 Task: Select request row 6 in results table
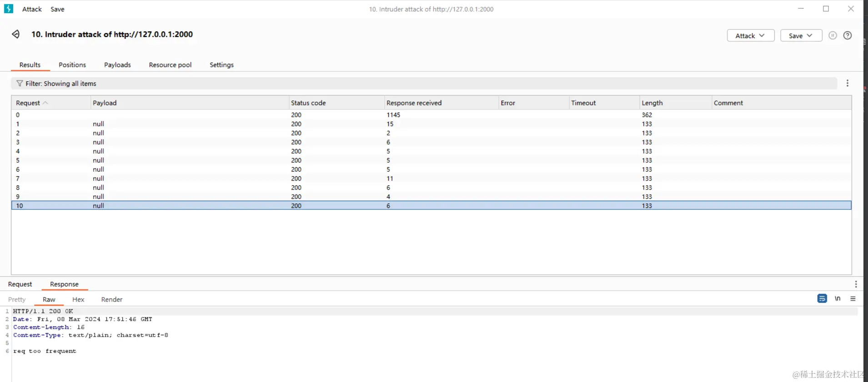[431, 169]
